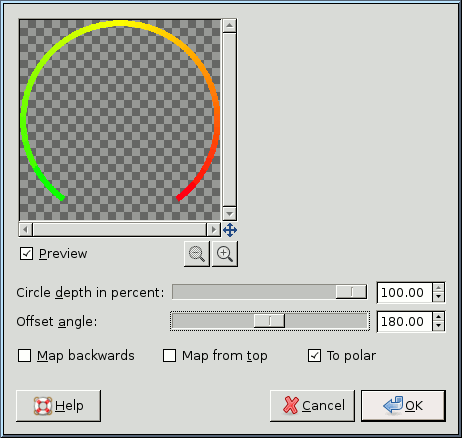462x438 pixels.
Task: Decrease Offset angle with down stepper
Action: click(438, 326)
